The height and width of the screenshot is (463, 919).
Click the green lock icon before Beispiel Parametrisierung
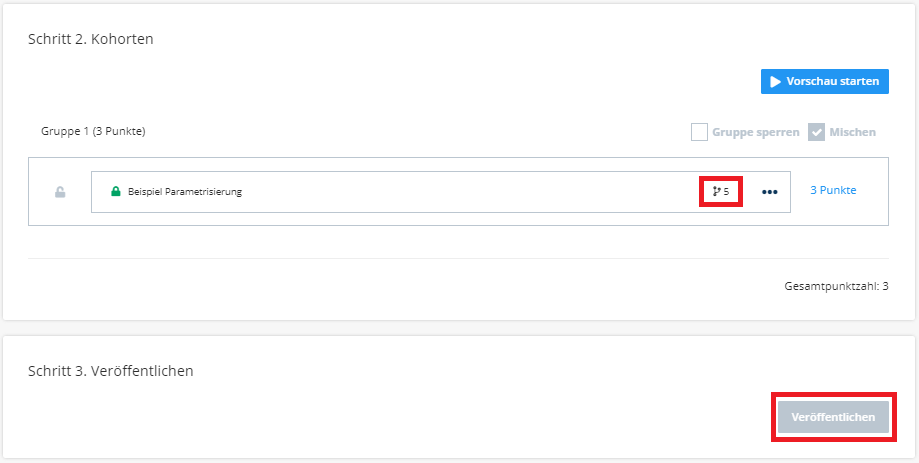(115, 191)
